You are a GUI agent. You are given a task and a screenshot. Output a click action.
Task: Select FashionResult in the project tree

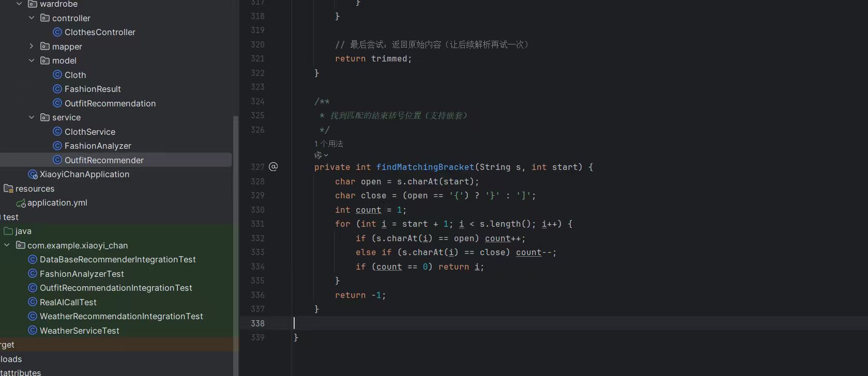pos(93,89)
